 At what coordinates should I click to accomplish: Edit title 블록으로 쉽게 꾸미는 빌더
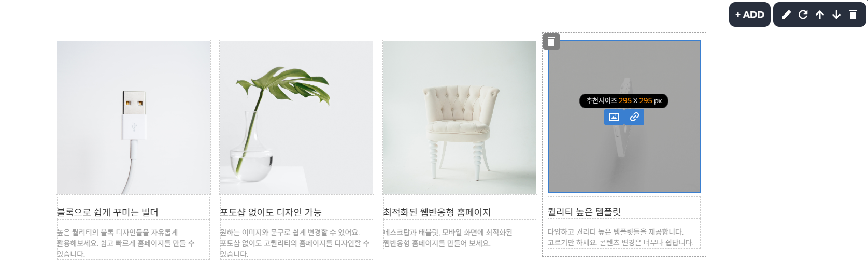(x=108, y=212)
